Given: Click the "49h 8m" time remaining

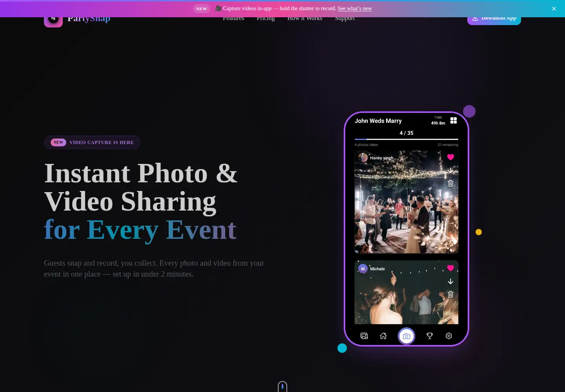Looking at the screenshot, I should point(438,123).
